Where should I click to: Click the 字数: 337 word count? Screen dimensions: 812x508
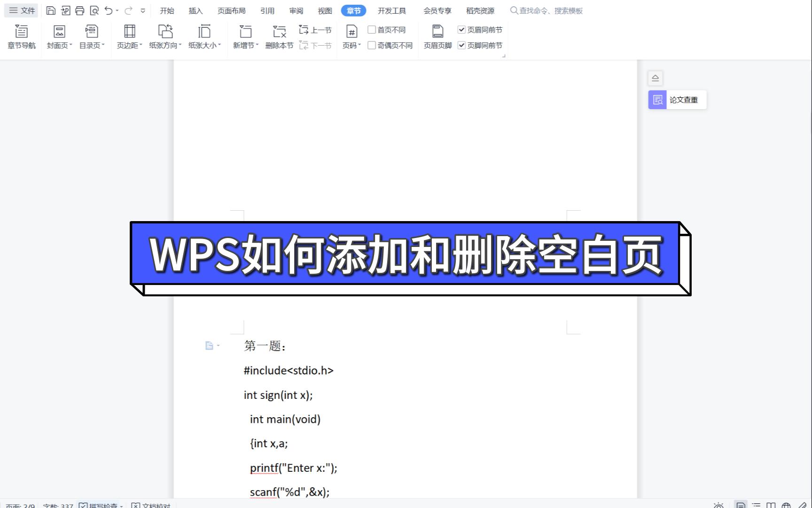point(58,505)
